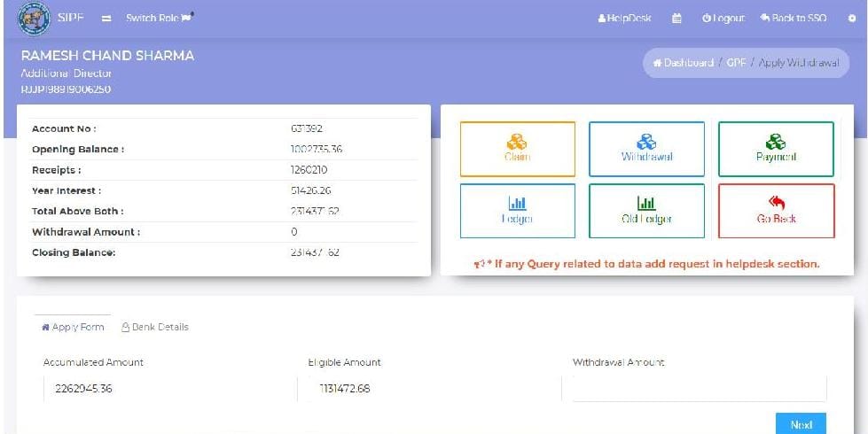Focus the Withdrawal Amount input field
The image size is (868, 434).
(x=700, y=389)
